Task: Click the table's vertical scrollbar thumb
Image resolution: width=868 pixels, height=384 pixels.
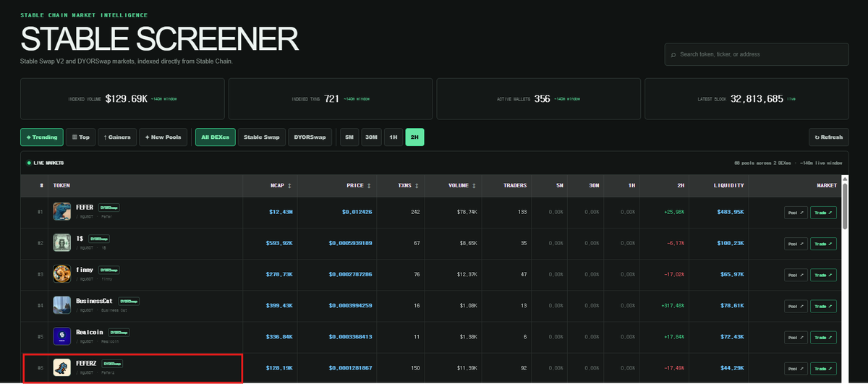Action: [x=843, y=206]
